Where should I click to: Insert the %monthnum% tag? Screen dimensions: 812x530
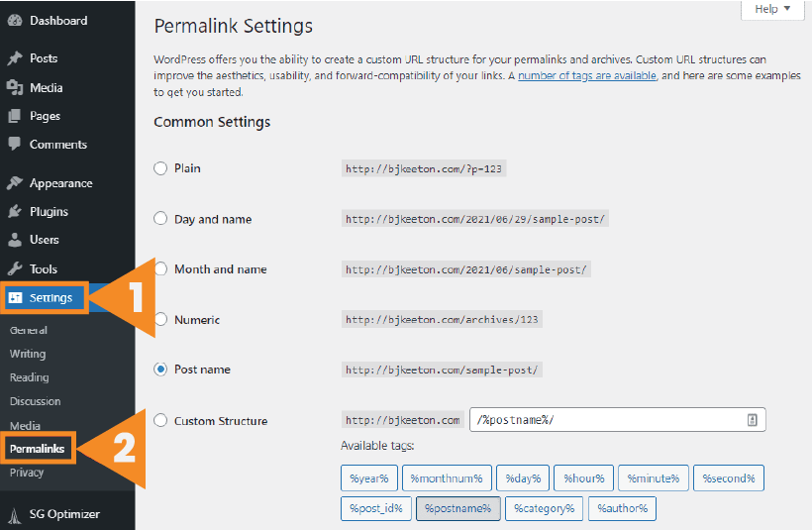[447, 478]
